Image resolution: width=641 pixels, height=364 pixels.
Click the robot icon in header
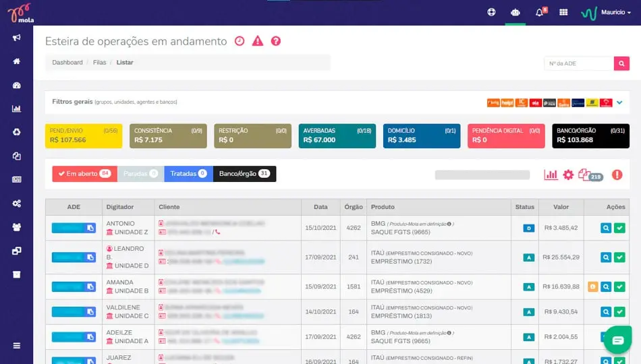[x=515, y=12]
